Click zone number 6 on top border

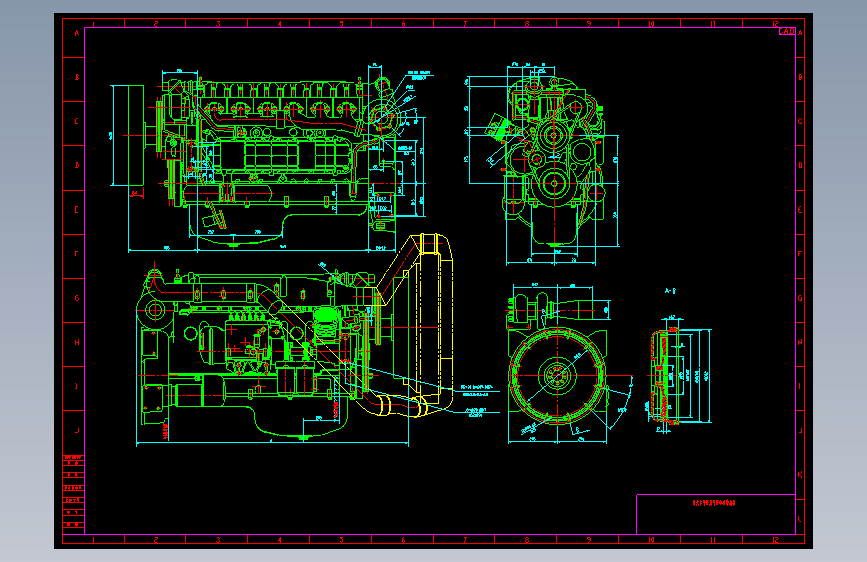pos(403,24)
